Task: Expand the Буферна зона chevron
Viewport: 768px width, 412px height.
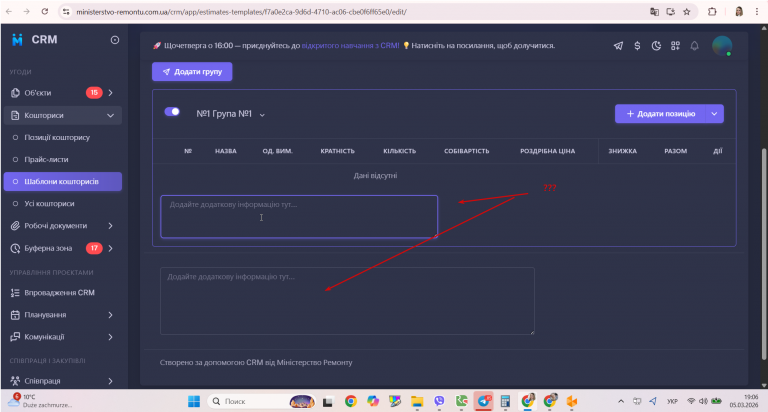Action: point(110,248)
